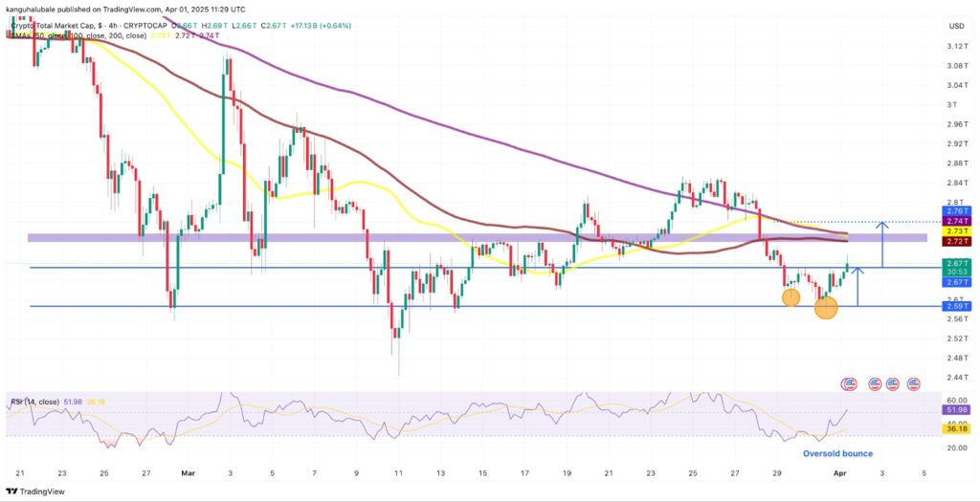
Task: Click the Oversold bounce text annotation
Action: click(x=836, y=453)
